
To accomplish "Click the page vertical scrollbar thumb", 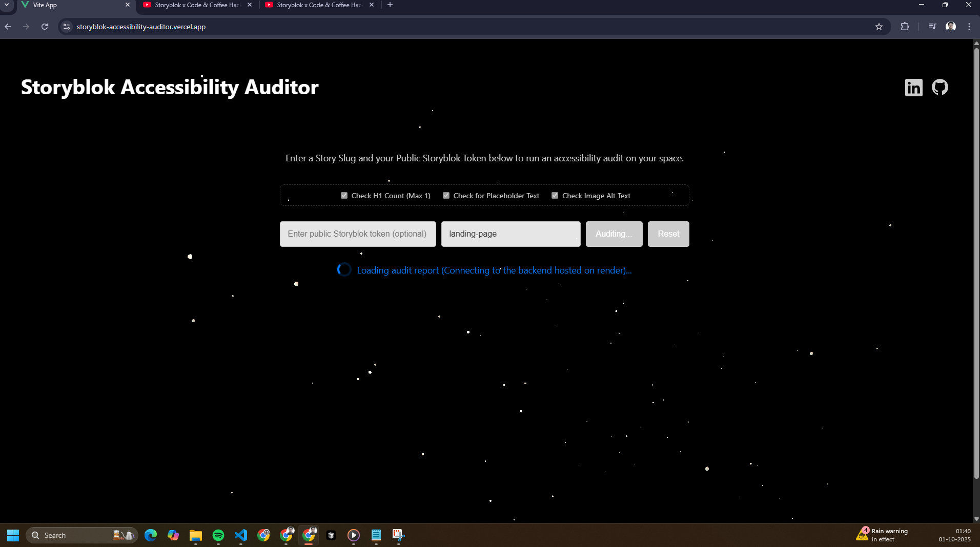I will pyautogui.click(x=976, y=264).
